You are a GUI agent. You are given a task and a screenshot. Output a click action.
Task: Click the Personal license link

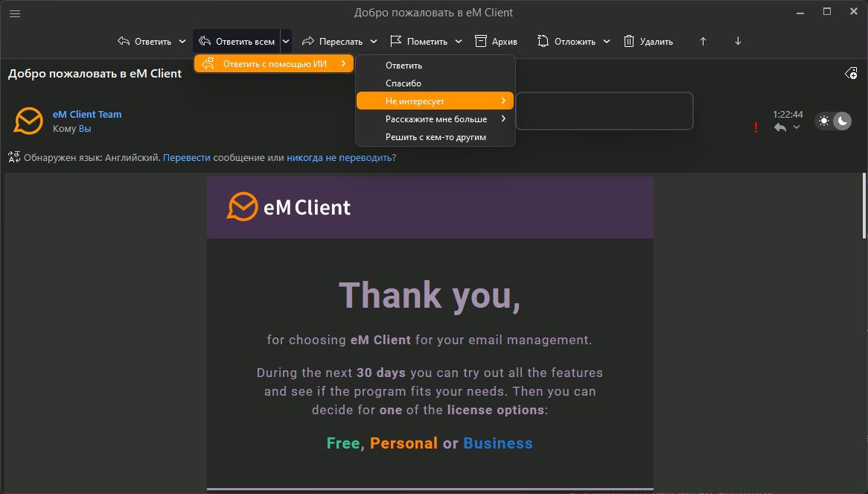403,443
